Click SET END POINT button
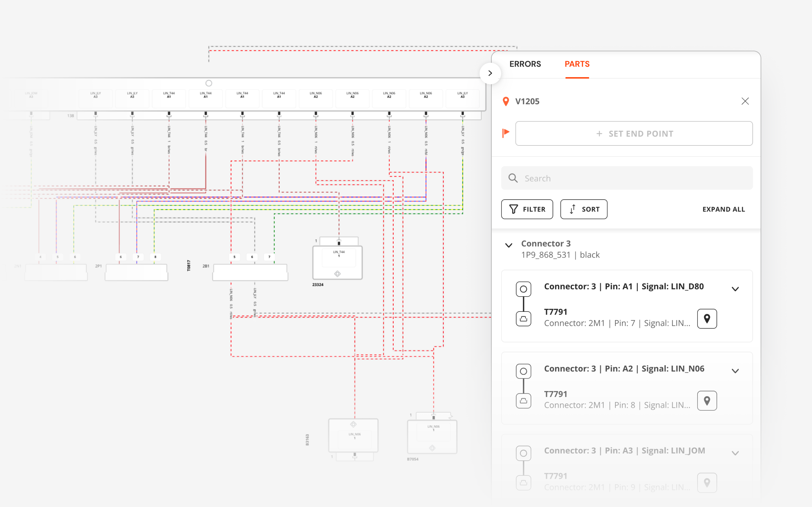 tap(634, 133)
